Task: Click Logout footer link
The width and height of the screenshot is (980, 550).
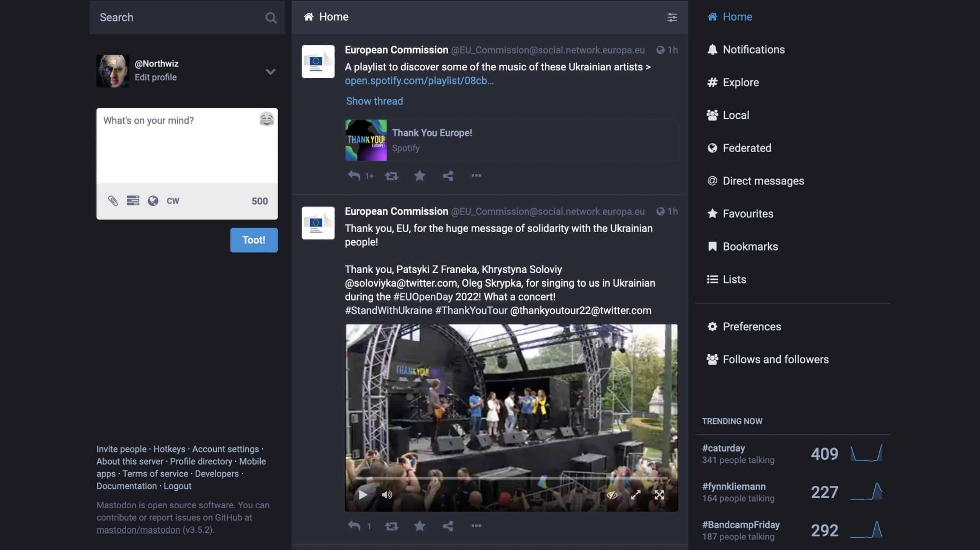Action: [178, 486]
